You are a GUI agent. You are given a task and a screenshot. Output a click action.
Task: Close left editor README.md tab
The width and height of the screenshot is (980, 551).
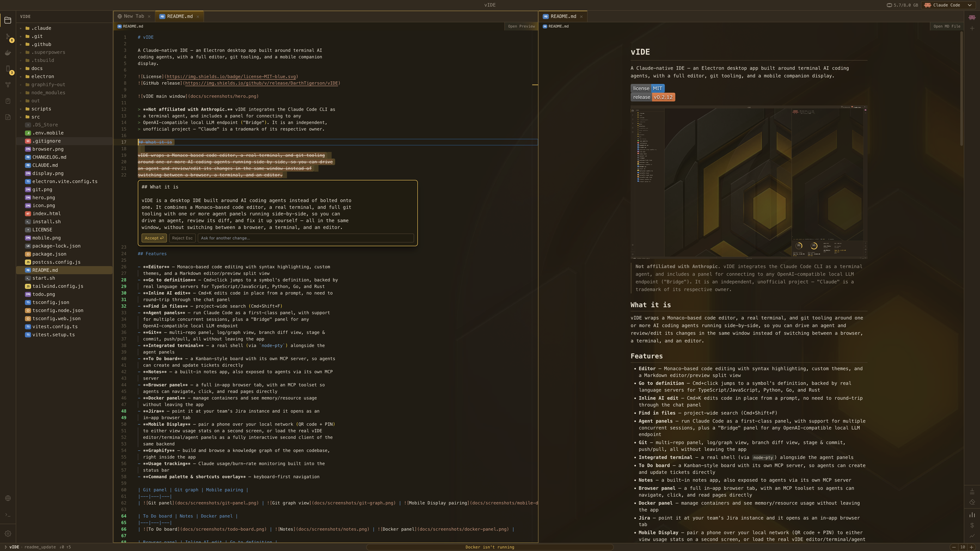[198, 16]
